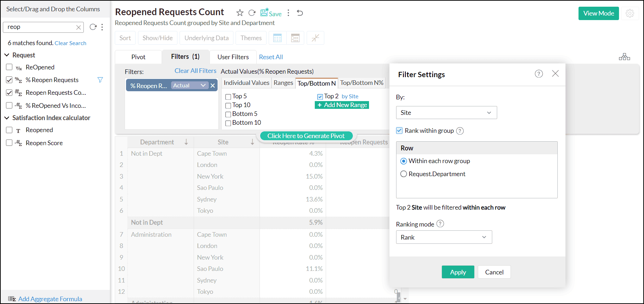Viewport: 644px width, 304px height.
Task: Switch to the User Filters tab
Action: pos(233,57)
